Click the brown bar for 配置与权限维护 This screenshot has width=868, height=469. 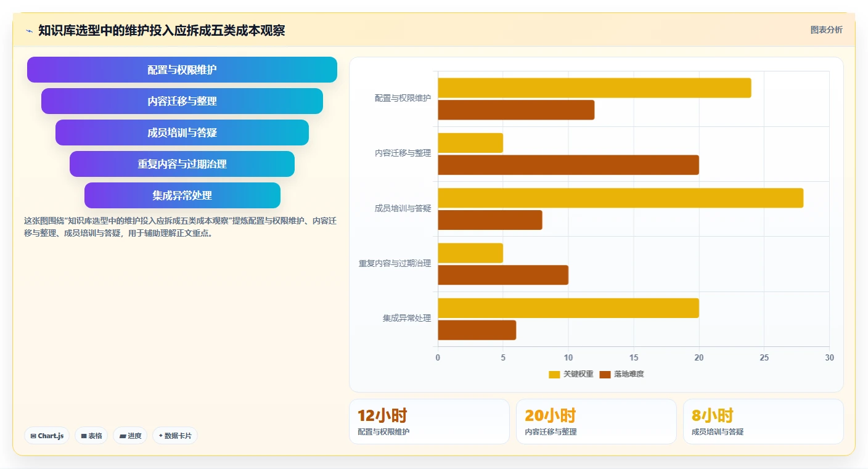click(516, 110)
